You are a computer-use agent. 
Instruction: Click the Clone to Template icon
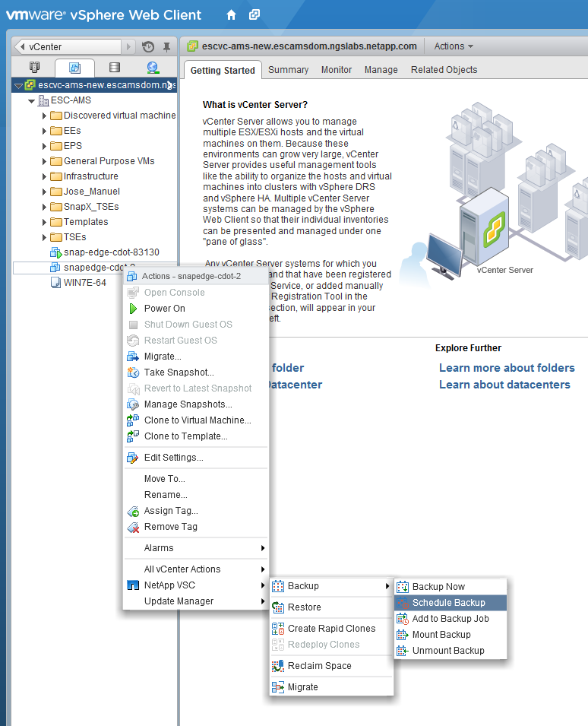[x=133, y=436]
